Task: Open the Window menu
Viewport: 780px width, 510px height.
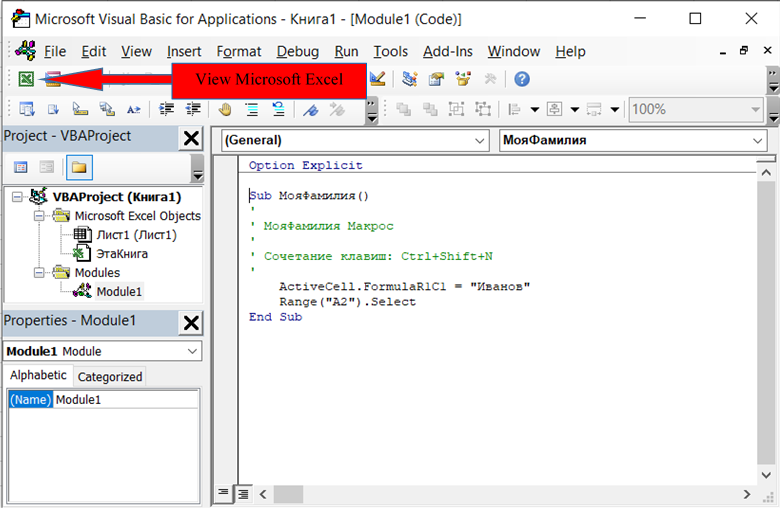Action: coord(514,51)
